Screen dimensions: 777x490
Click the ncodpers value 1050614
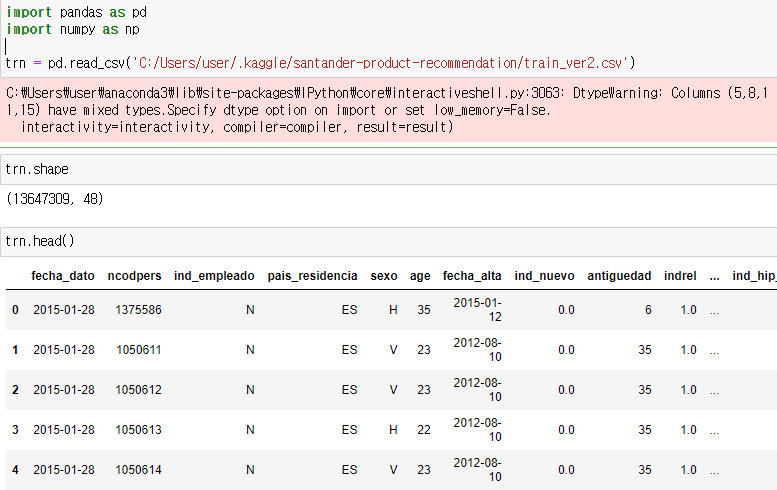(x=138, y=470)
